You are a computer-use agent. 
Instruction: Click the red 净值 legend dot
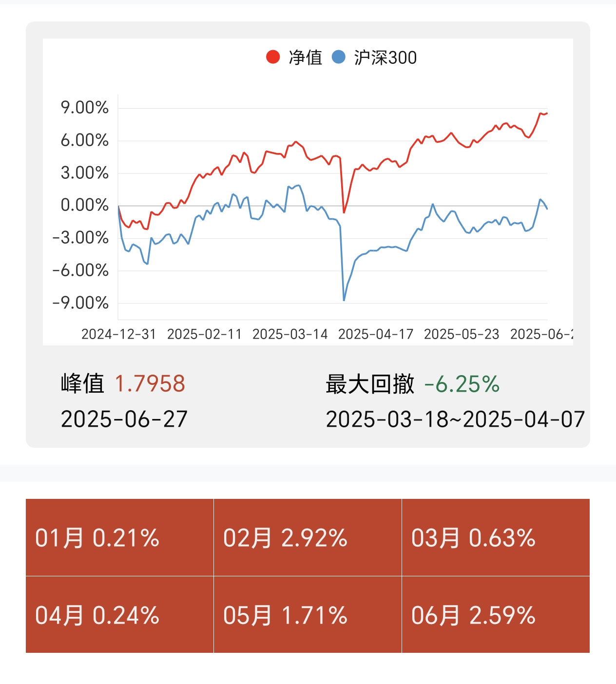click(x=273, y=57)
